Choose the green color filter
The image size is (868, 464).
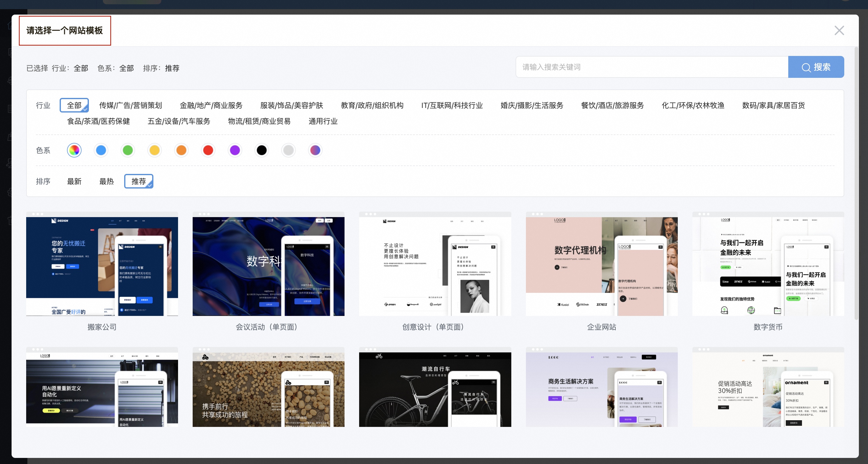pos(128,150)
